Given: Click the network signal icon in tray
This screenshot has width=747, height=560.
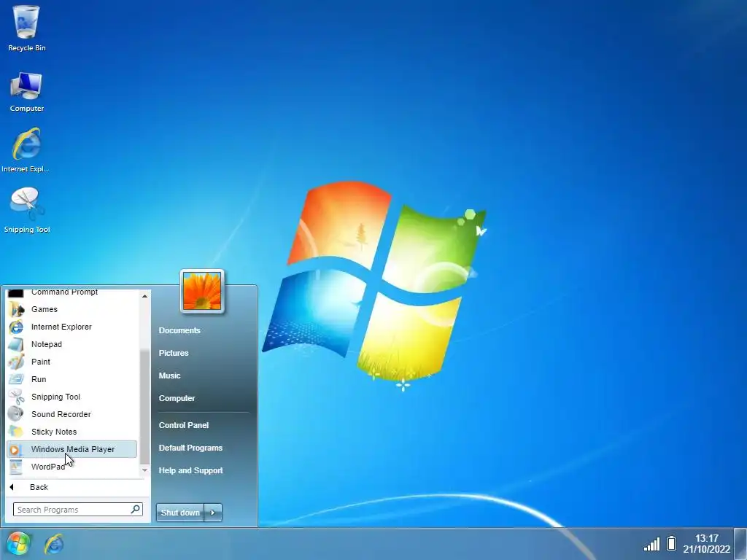Looking at the screenshot, I should [x=651, y=544].
